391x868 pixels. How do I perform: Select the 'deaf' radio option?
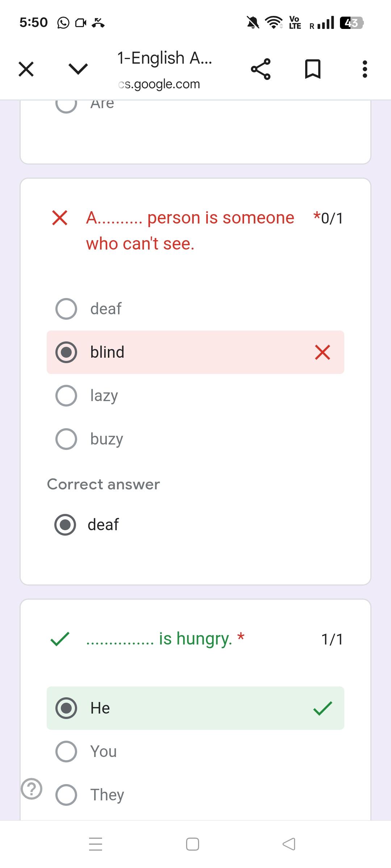tap(66, 309)
